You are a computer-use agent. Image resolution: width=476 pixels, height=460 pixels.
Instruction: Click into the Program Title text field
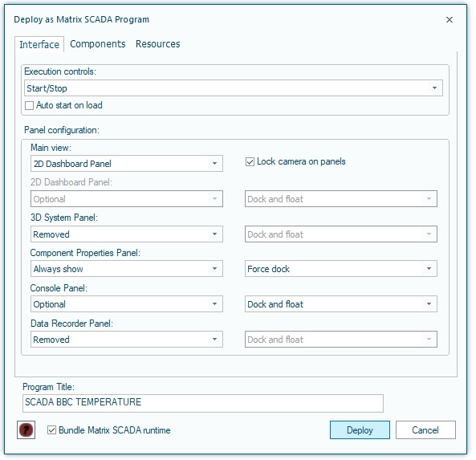pos(203,403)
